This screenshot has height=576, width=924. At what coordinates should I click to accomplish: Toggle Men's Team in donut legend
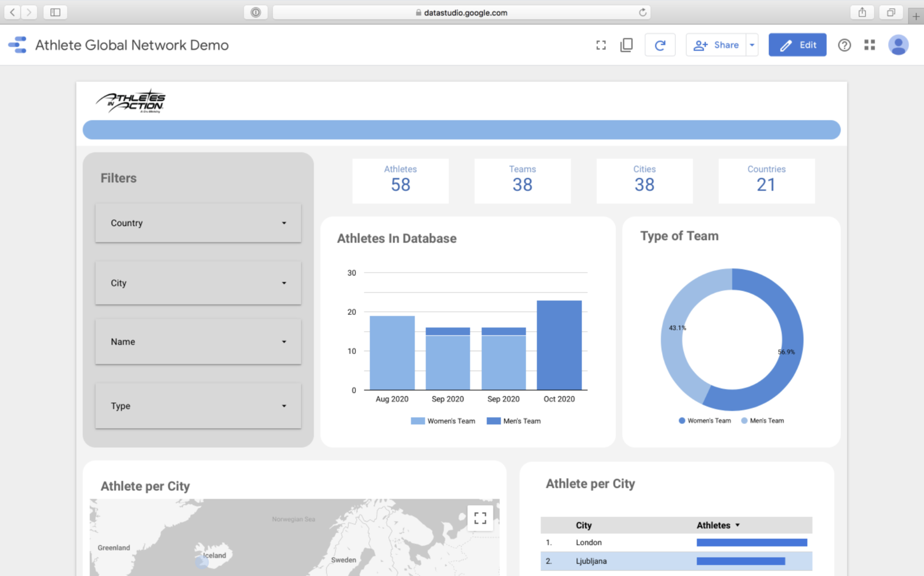tap(762, 421)
